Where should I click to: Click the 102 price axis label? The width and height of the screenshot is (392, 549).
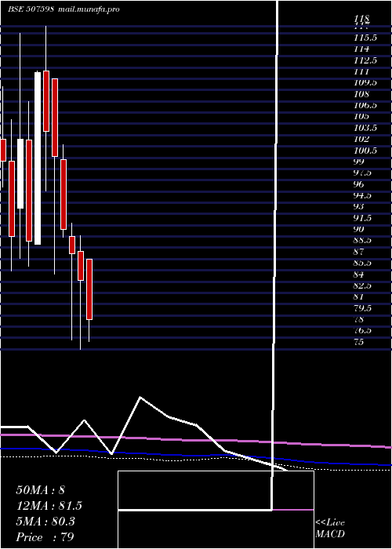pos(361,139)
